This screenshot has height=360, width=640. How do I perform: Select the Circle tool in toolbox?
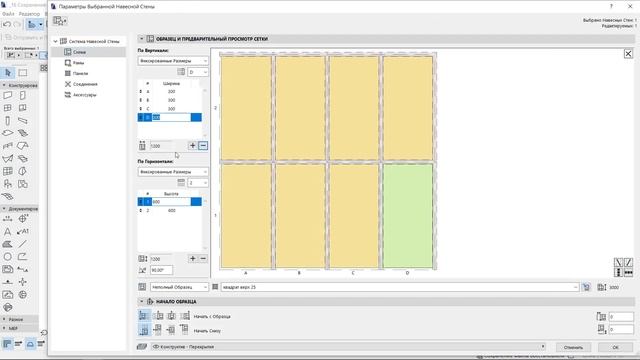7,257
